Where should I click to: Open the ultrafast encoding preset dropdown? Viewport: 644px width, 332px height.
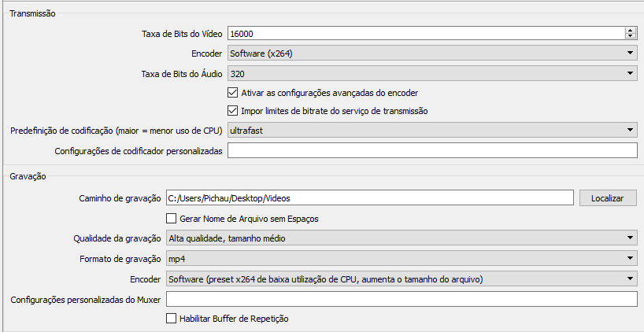(432, 131)
